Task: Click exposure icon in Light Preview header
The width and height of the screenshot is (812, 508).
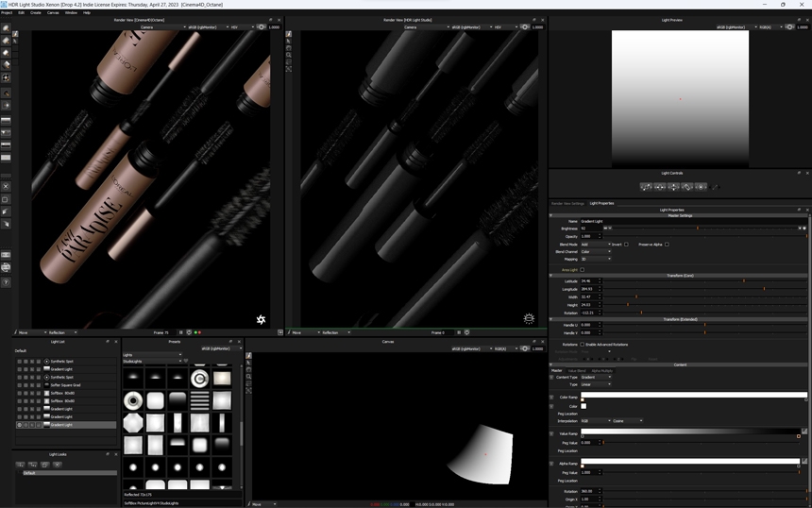Action: [789, 27]
